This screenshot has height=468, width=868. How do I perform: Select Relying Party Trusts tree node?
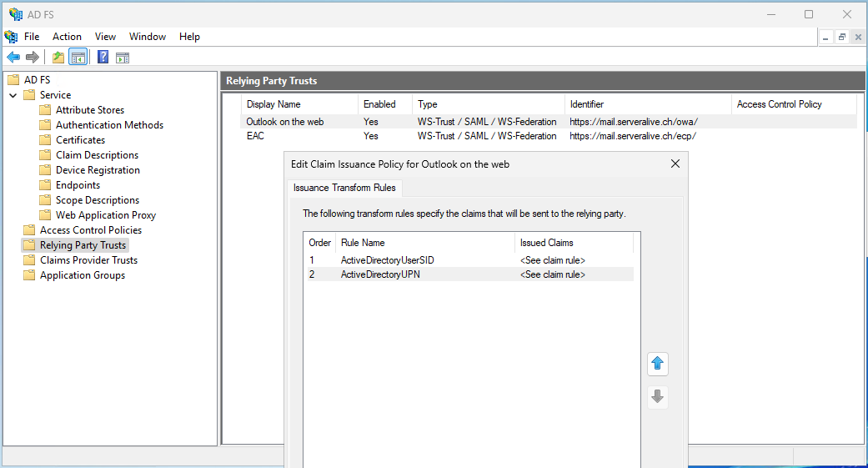(83, 244)
